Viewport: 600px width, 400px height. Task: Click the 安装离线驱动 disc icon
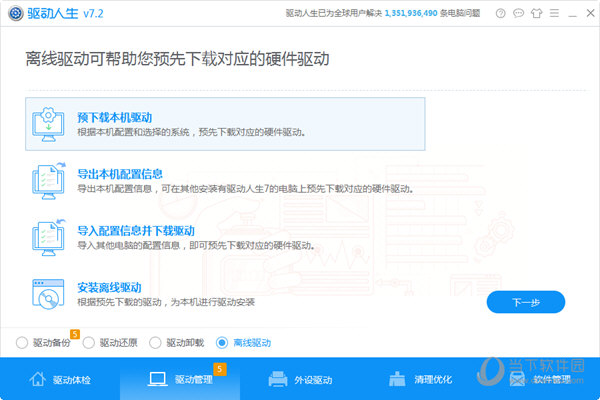[x=48, y=294]
